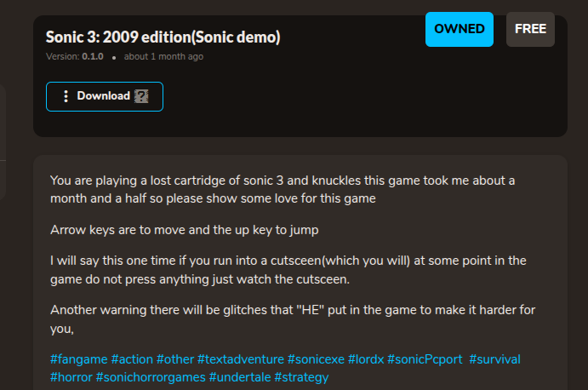This screenshot has width=588, height=390.
Task: Open the #lordx hashtag link
Action: coord(366,359)
